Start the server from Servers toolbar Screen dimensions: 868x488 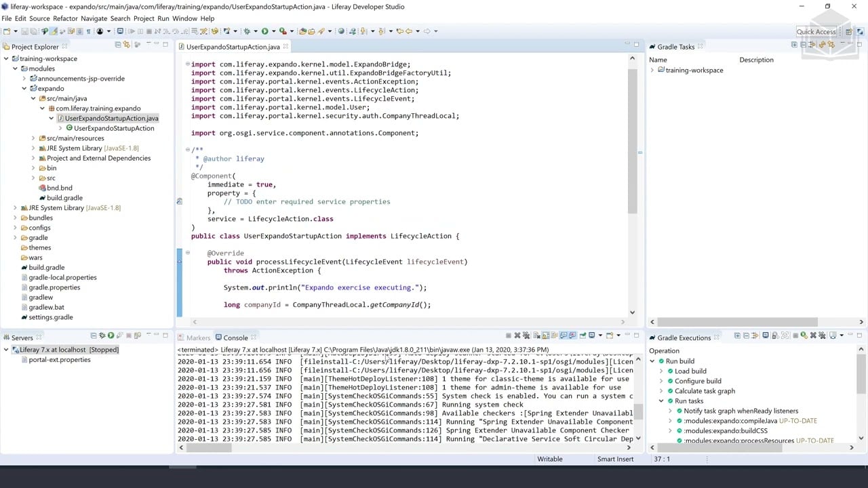tap(111, 335)
